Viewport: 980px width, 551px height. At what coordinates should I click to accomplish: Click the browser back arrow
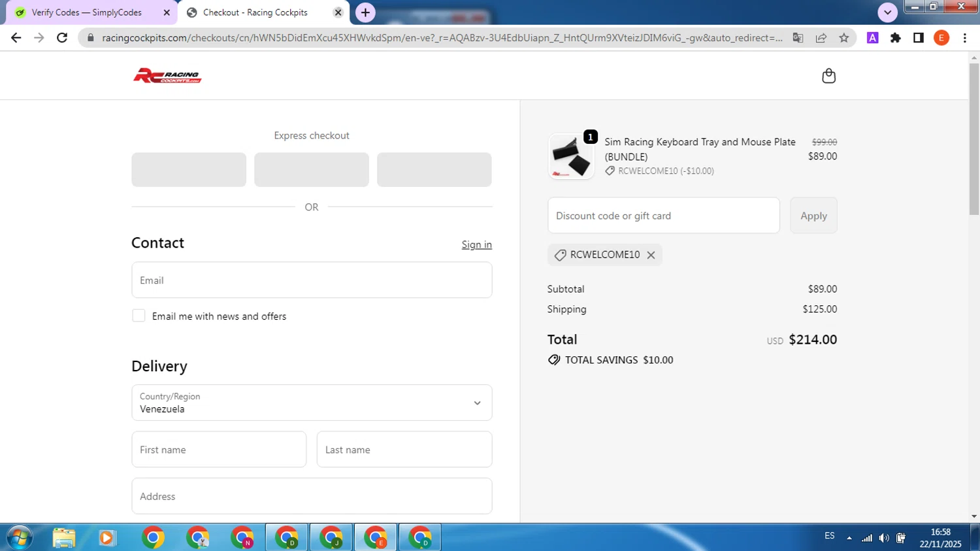16,38
